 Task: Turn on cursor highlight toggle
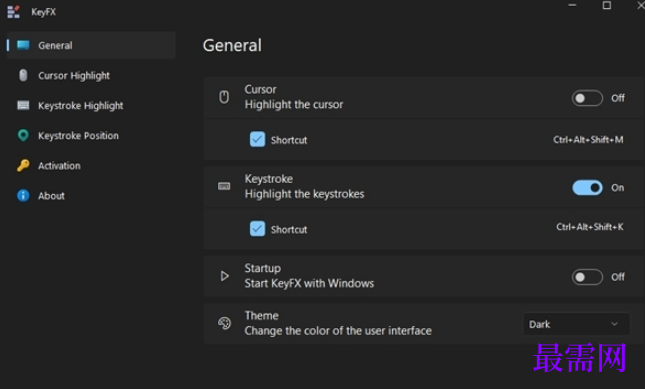click(587, 98)
